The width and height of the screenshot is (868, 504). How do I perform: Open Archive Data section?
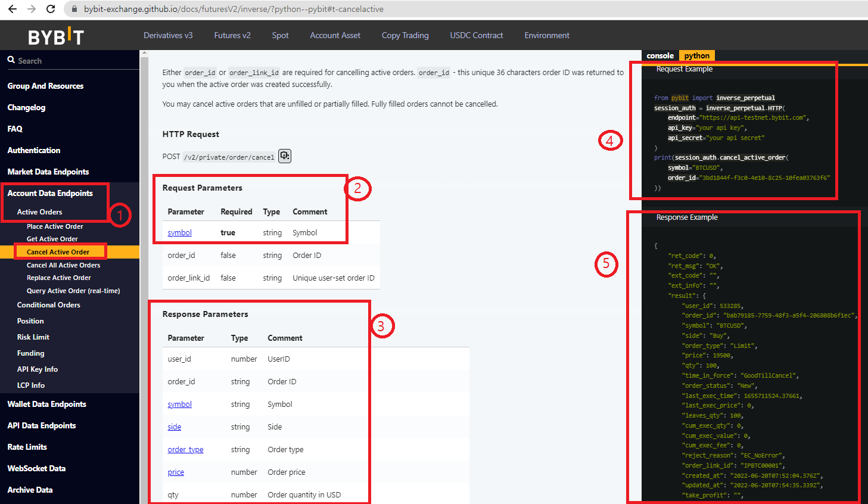coord(30,490)
